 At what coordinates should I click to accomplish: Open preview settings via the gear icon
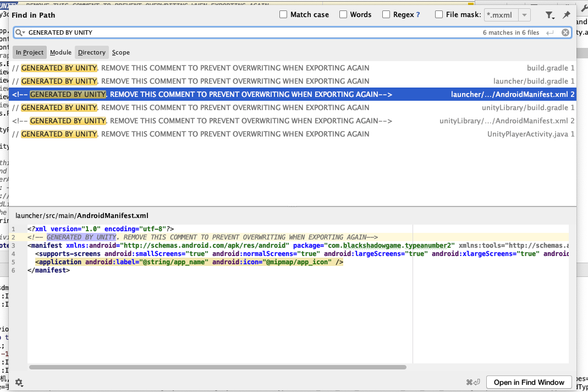(19, 382)
